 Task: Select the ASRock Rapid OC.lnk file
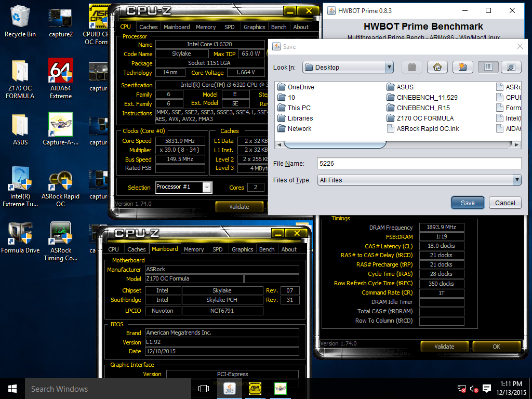point(423,129)
